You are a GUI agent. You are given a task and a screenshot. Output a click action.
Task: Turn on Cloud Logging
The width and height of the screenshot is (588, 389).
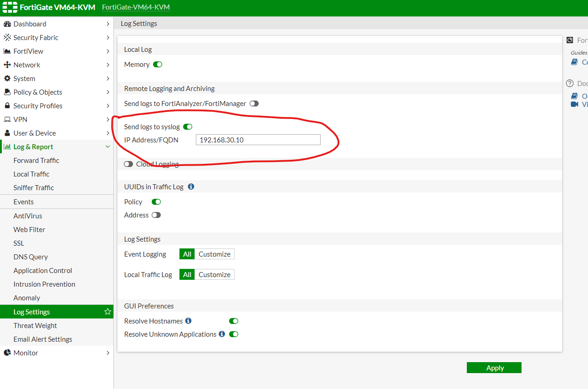(128, 164)
